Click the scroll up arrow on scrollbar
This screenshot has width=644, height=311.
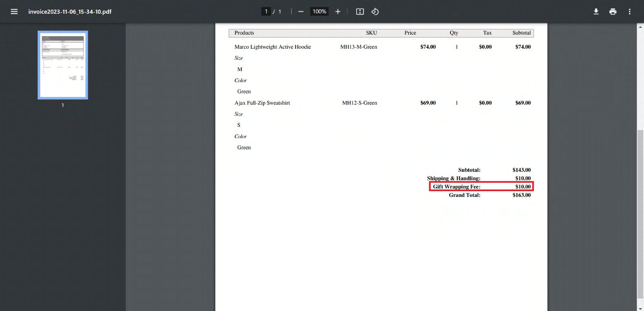pos(640,27)
